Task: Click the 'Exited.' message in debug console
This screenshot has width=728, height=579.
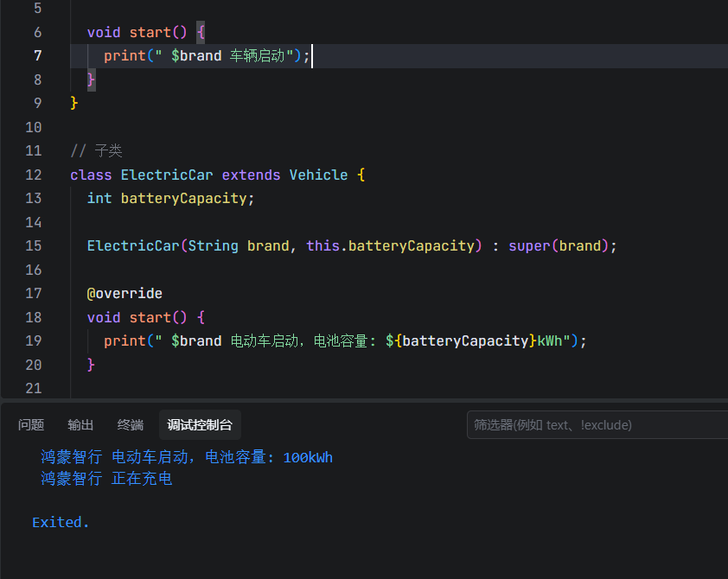Action: pyautogui.click(x=61, y=523)
